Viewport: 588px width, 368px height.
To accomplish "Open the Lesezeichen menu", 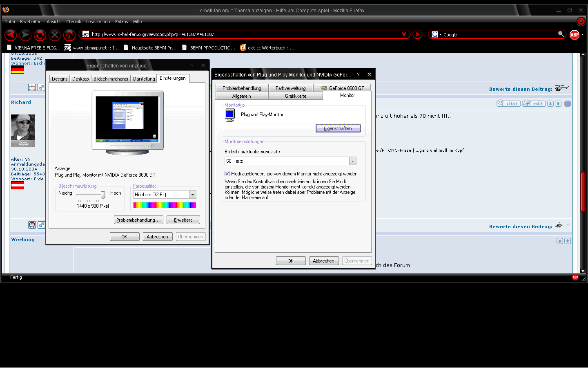I will click(98, 22).
